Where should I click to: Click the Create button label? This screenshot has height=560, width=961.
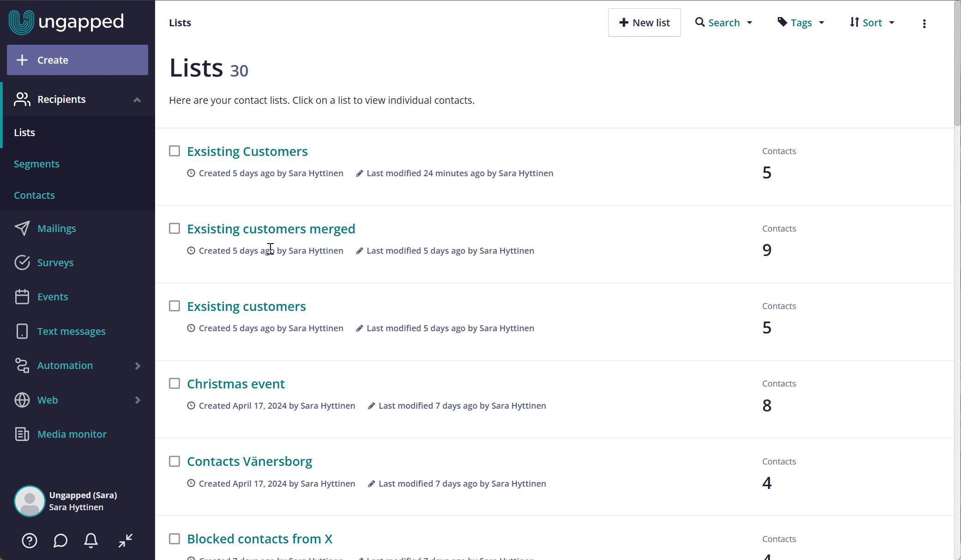point(53,60)
